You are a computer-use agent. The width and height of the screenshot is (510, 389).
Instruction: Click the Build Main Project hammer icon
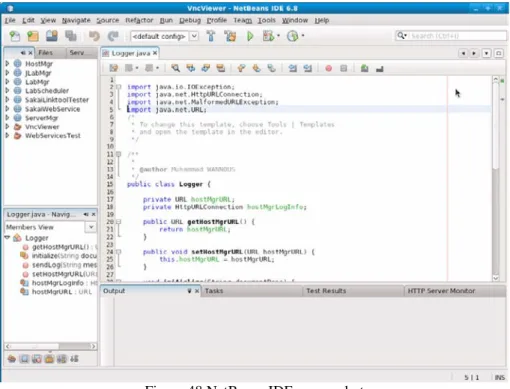pyautogui.click(x=211, y=36)
